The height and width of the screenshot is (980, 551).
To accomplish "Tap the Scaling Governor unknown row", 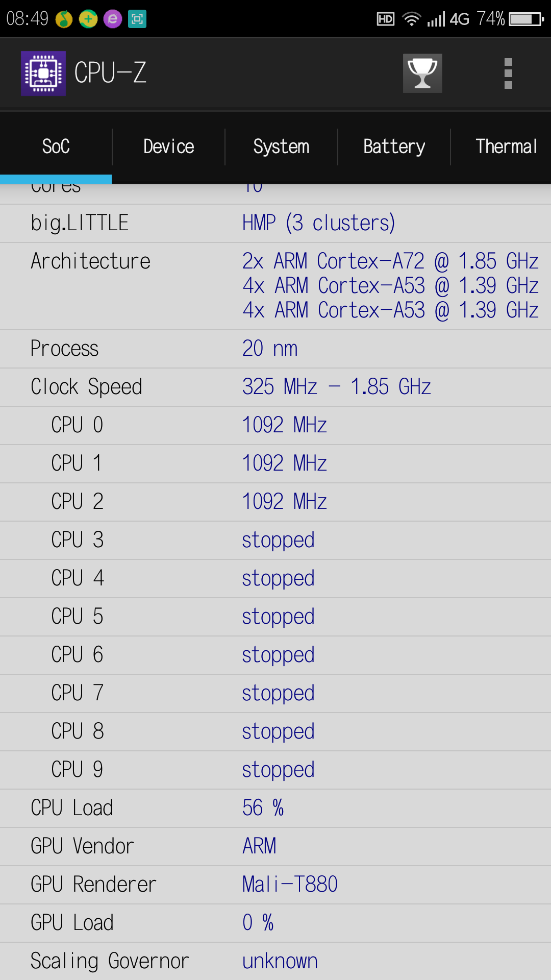I will coord(275,961).
